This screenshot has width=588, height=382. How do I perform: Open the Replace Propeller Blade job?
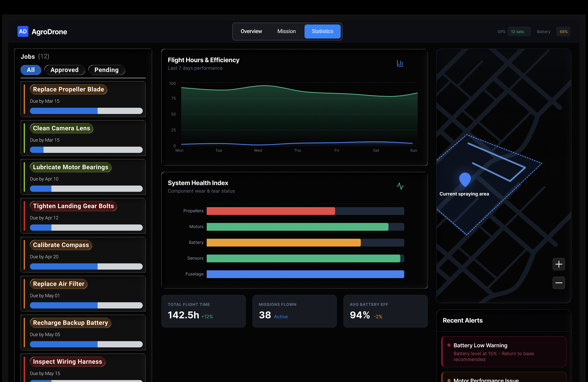pos(83,99)
